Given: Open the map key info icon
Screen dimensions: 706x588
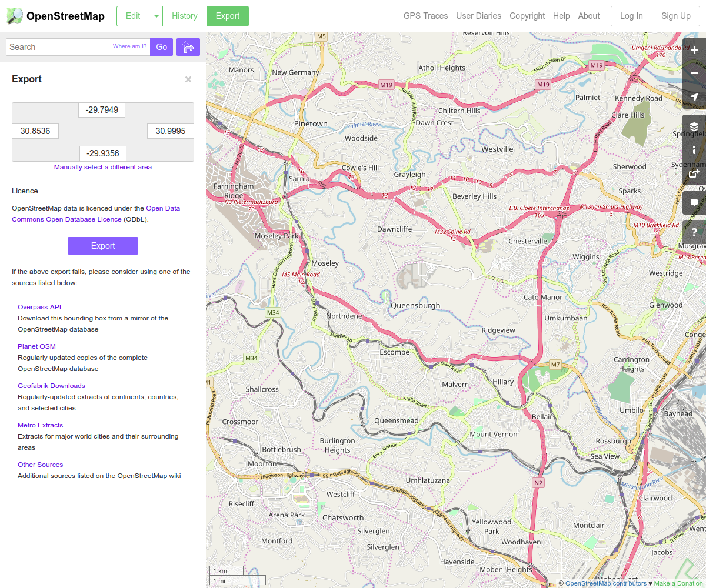Looking at the screenshot, I should click(x=694, y=150).
